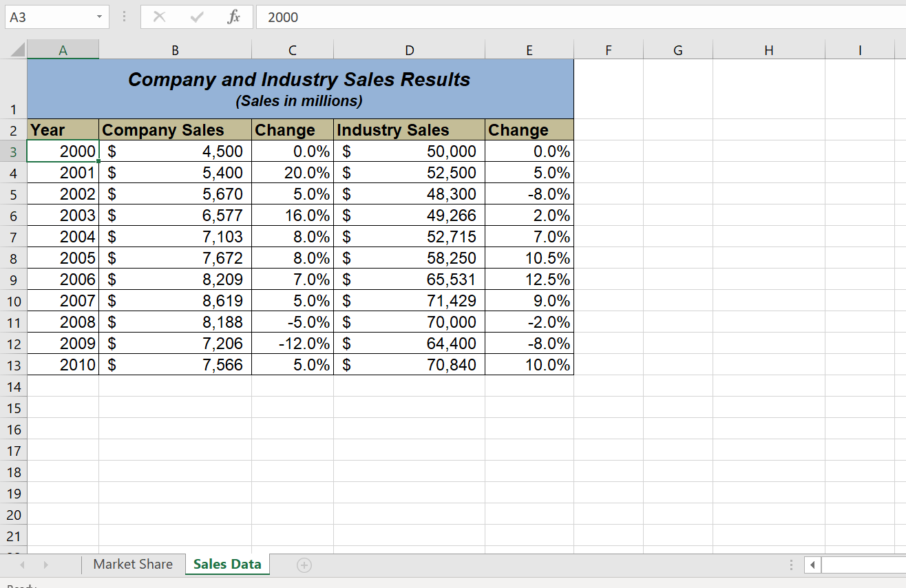Select the Sales Data sheet tab

(227, 564)
